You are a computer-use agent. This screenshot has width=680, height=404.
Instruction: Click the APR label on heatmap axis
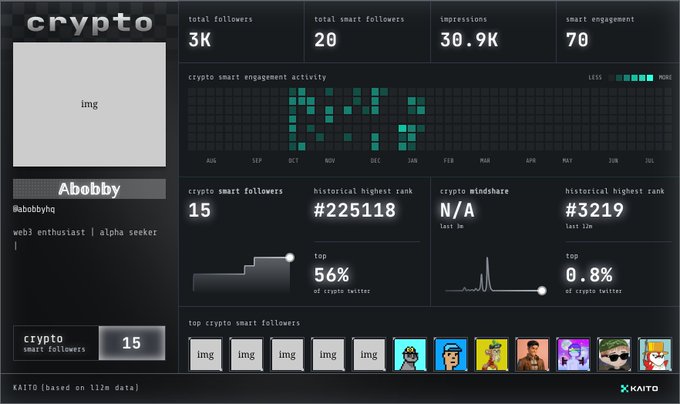tap(531, 160)
